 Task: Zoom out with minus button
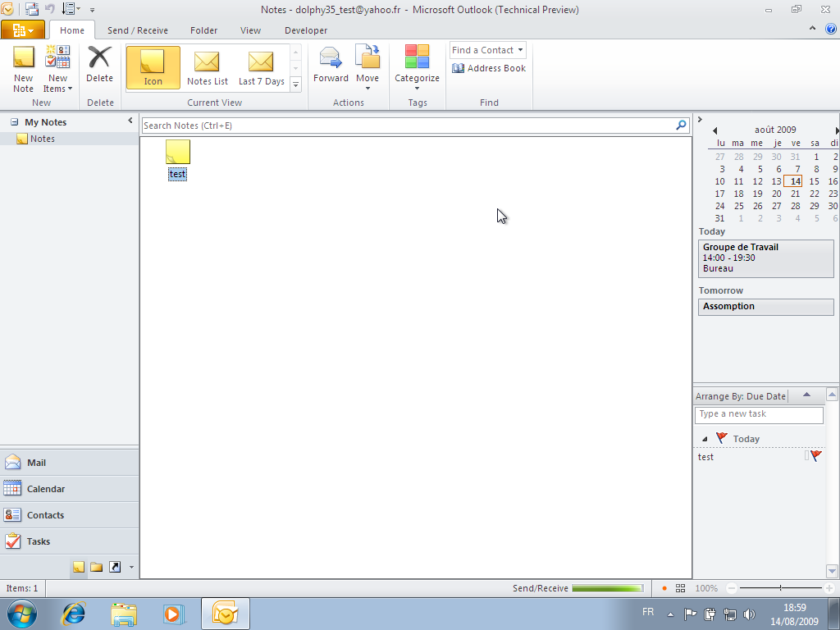point(732,588)
